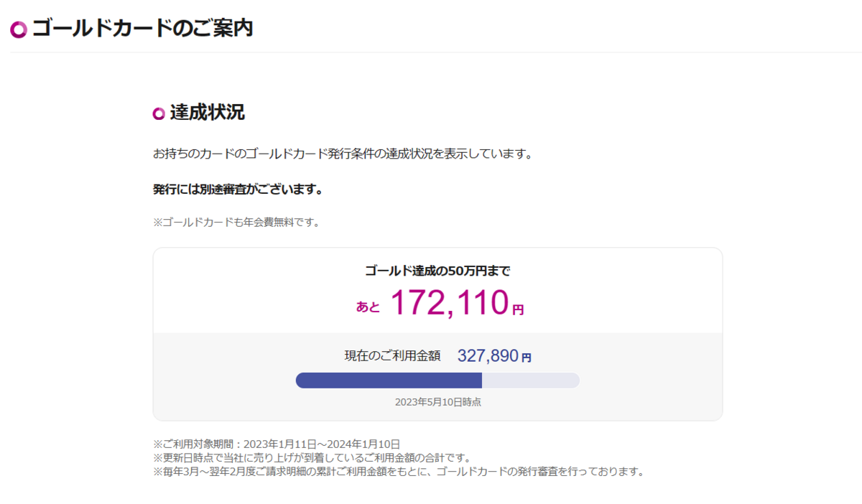862x504 pixels.
Task: Click the 毎年3月～翌年2月度 footnote line
Action: (x=399, y=472)
